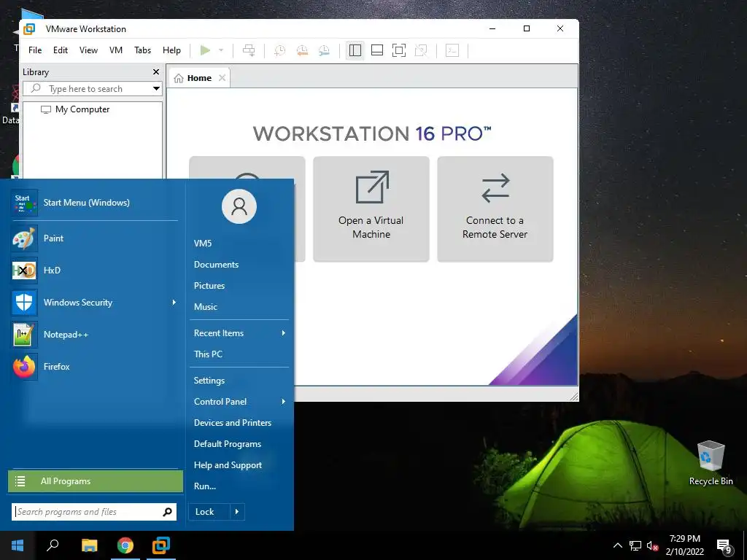Launch Notepad++ from the start menu

pyautogui.click(x=94, y=334)
